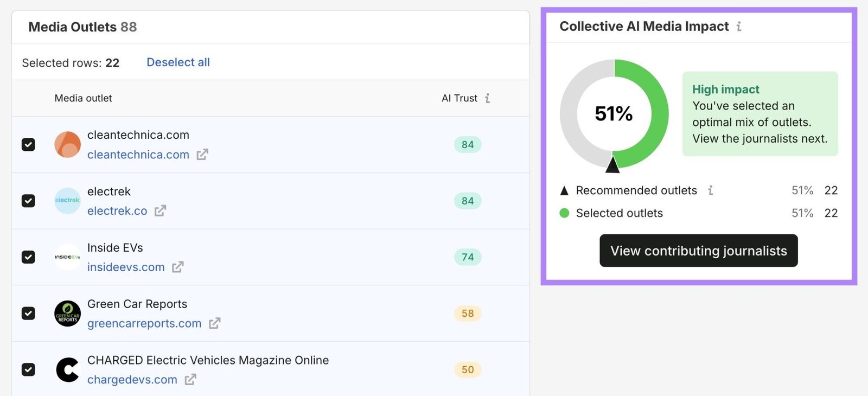Click the Green Car Reports title
This screenshot has height=396, width=868.
[x=137, y=304]
